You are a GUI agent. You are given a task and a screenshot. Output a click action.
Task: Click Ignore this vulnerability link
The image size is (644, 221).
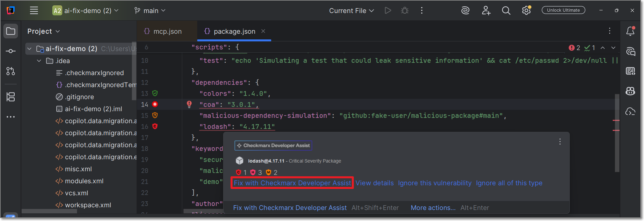click(x=435, y=183)
